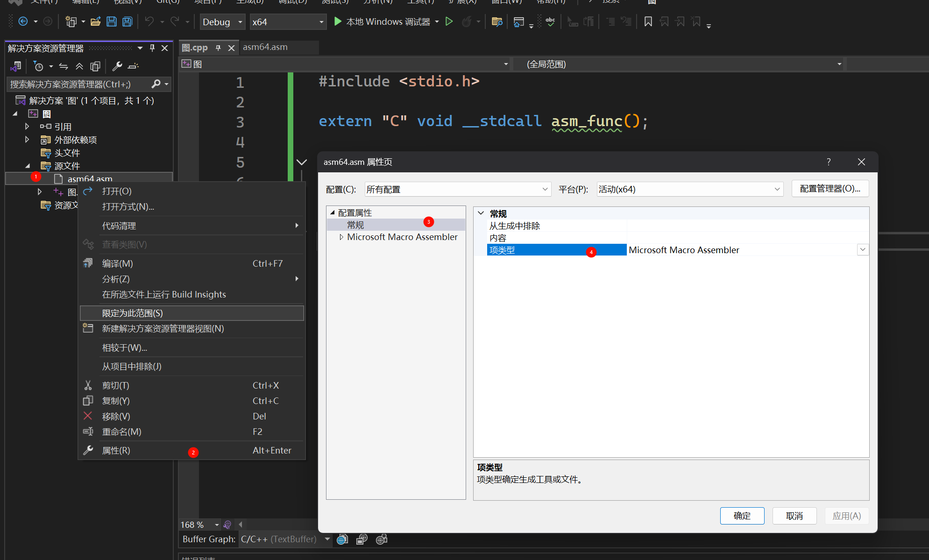
Task: Pin the 图.cpp editor tab
Action: pos(218,48)
